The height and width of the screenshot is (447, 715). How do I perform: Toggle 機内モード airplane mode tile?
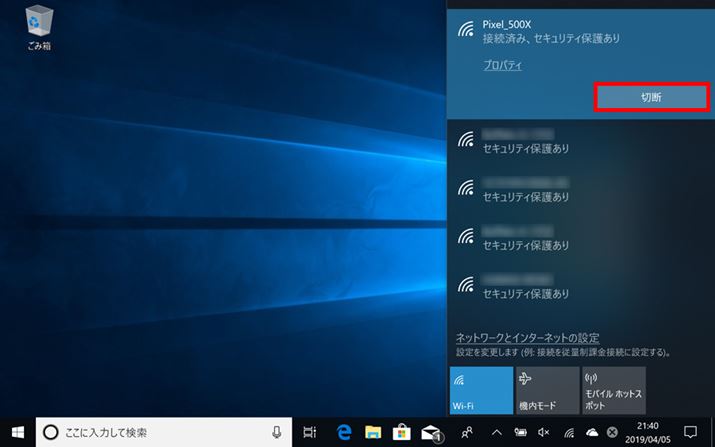coord(546,390)
